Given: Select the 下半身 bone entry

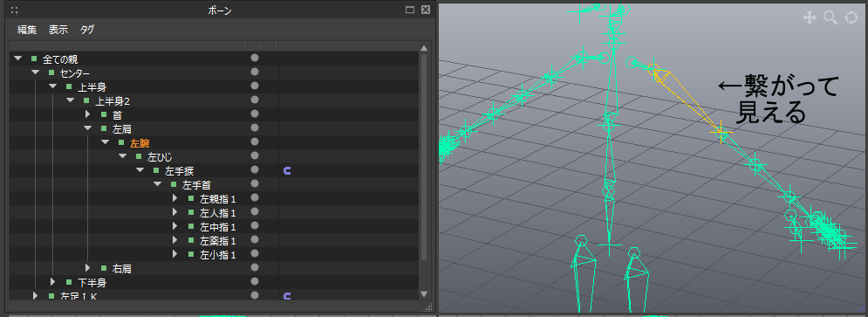Looking at the screenshot, I should click(x=92, y=283).
